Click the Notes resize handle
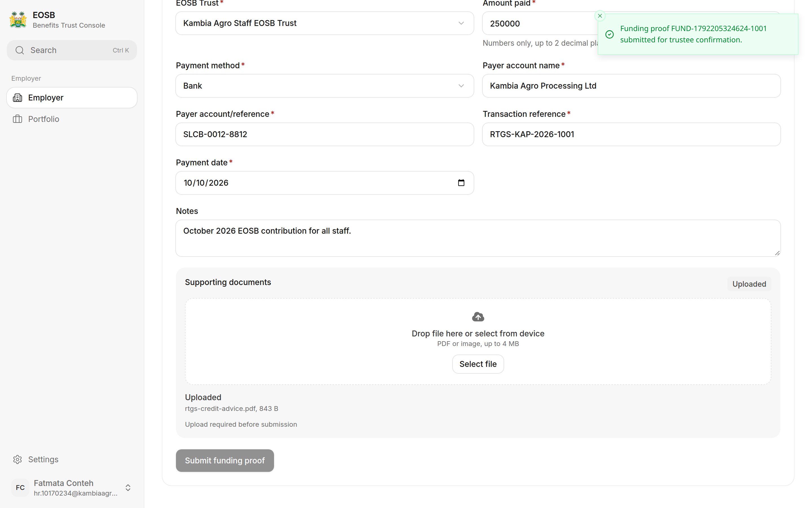The width and height of the screenshot is (812, 508). point(777,253)
